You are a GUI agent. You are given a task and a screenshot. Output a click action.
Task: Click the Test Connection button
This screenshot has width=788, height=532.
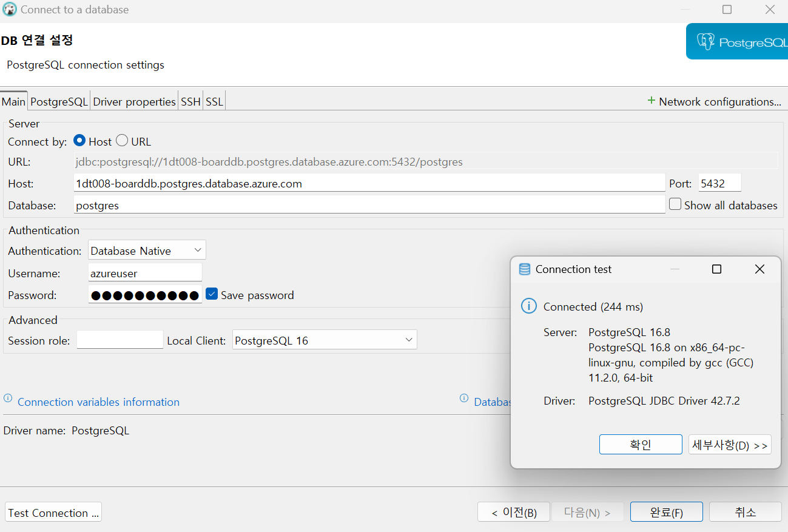(x=53, y=513)
